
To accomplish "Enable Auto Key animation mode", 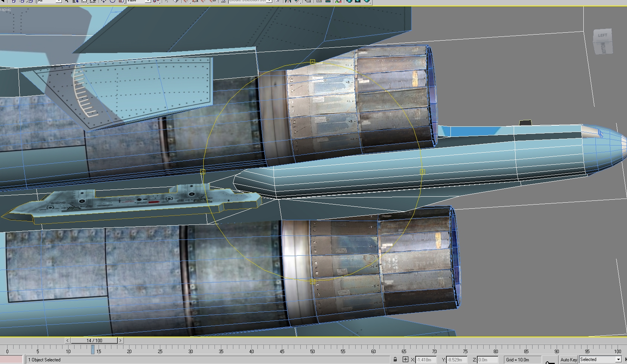I will coord(568,359).
